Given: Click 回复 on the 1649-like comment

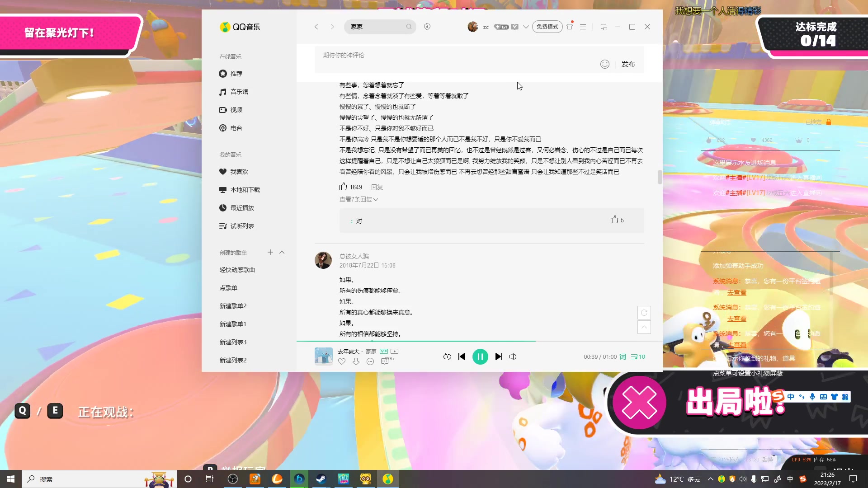Looking at the screenshot, I should (377, 187).
